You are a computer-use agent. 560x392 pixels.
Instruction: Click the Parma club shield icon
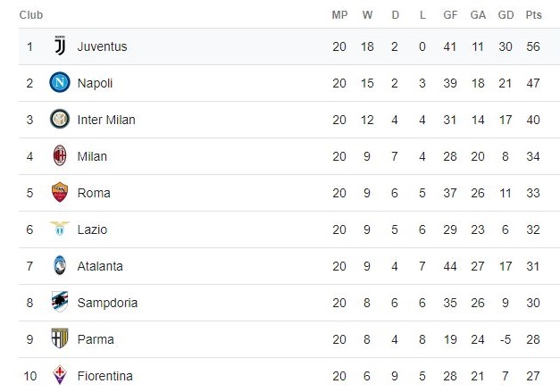point(60,339)
